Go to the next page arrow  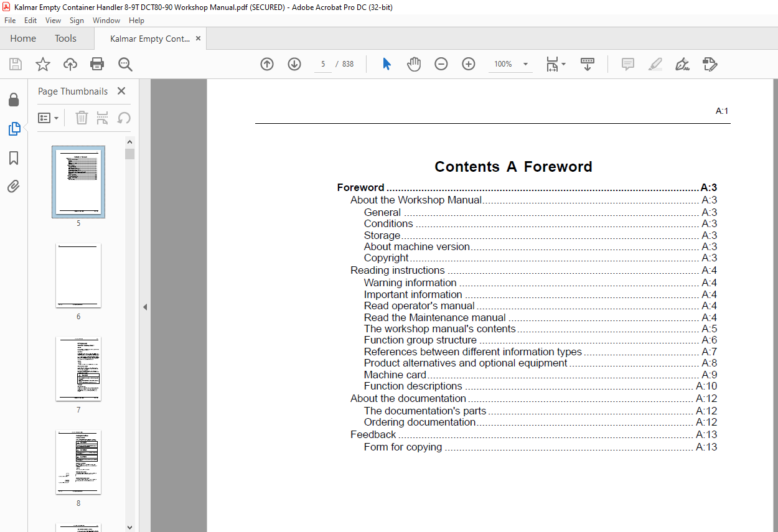point(294,64)
